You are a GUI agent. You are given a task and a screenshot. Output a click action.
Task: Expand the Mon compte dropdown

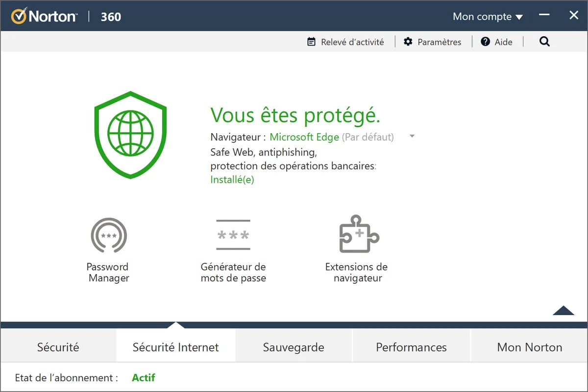[x=488, y=17]
